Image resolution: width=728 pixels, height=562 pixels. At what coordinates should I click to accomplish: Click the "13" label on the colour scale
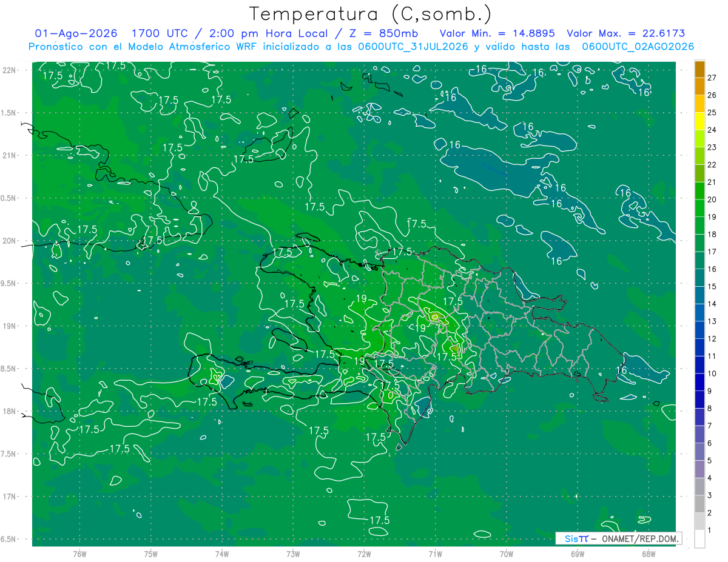(x=712, y=321)
